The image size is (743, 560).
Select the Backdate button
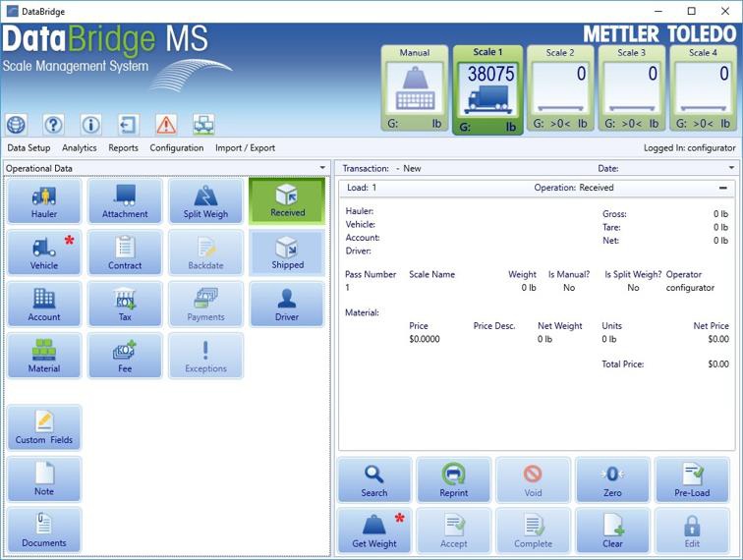(205, 252)
